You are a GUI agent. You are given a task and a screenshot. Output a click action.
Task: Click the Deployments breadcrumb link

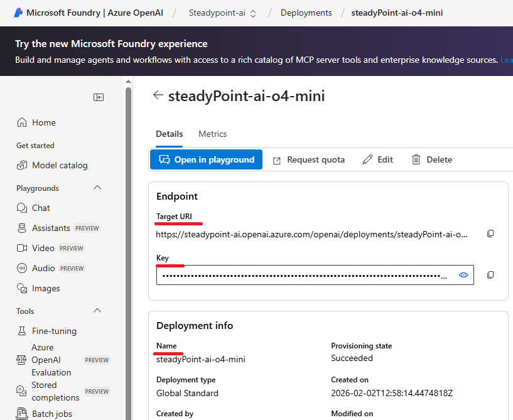(306, 13)
